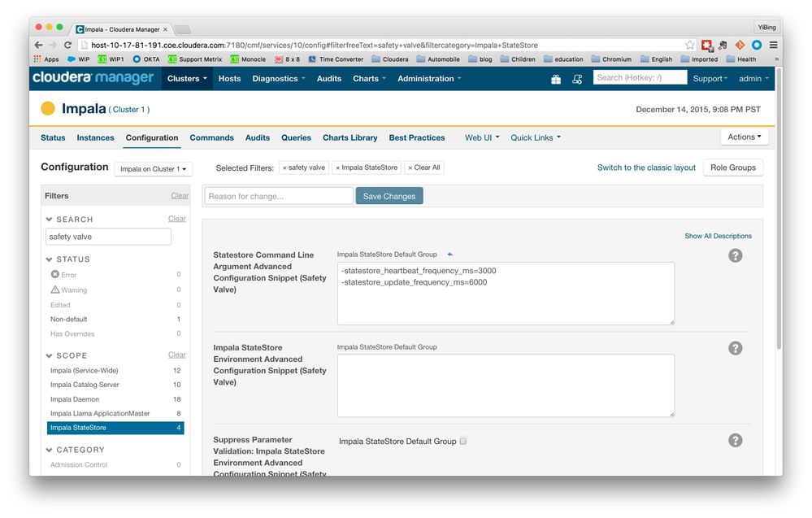Show help for Statestore Command Line Argument

tap(736, 255)
